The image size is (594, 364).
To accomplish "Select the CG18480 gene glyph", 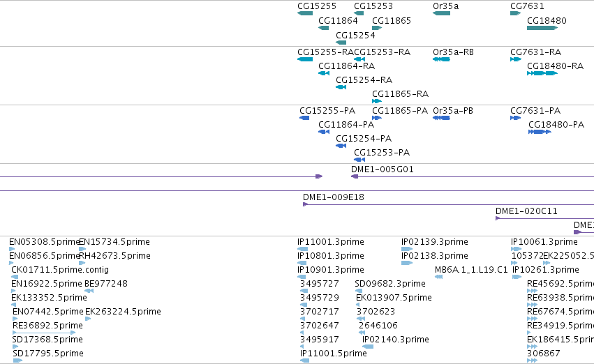I will 542,28.
